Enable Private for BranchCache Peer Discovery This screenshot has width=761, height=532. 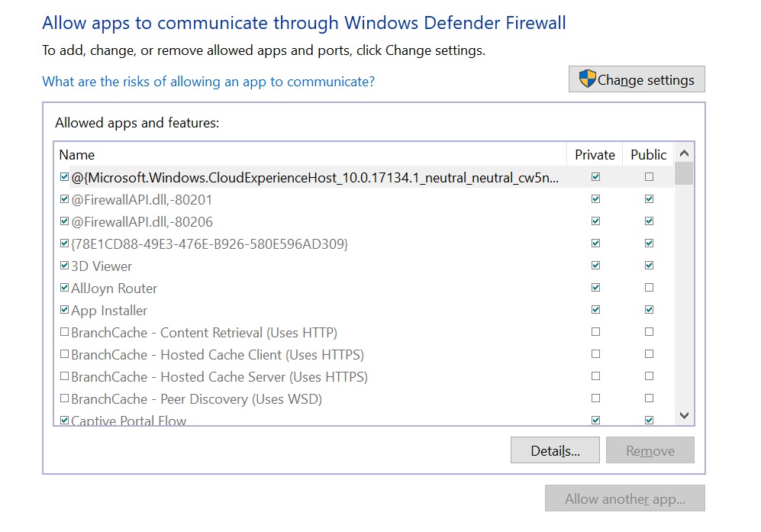pyautogui.click(x=595, y=398)
